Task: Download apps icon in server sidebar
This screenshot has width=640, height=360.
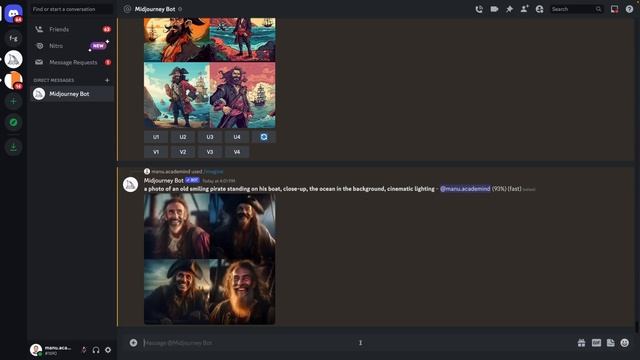Action: (13, 147)
